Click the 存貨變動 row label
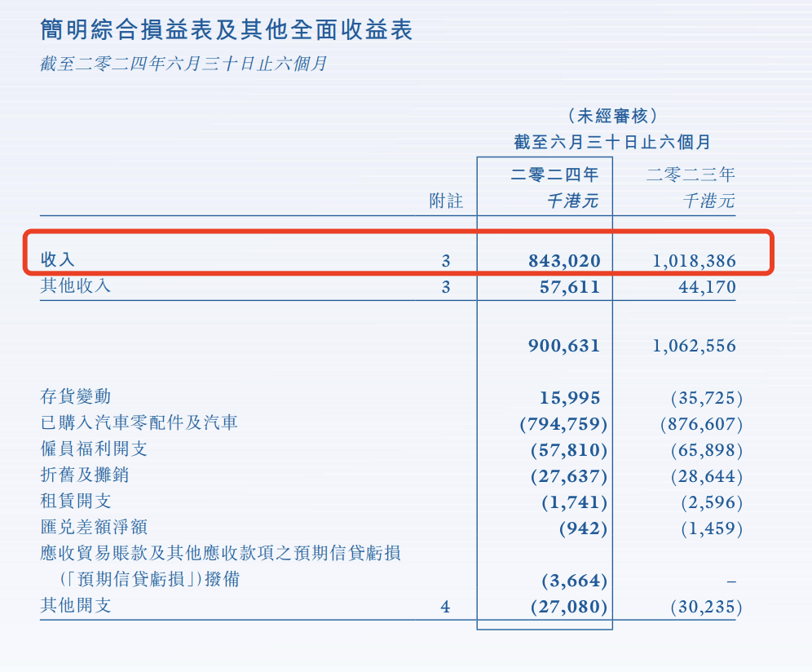 coord(76,397)
